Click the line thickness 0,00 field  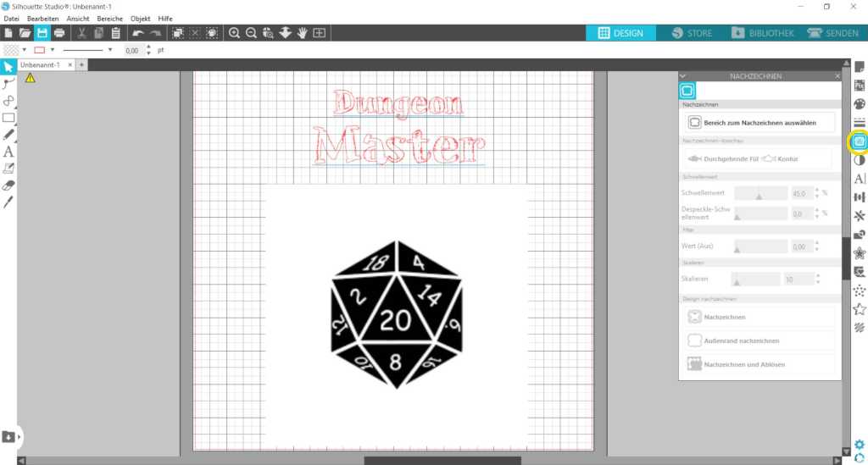[x=133, y=50]
